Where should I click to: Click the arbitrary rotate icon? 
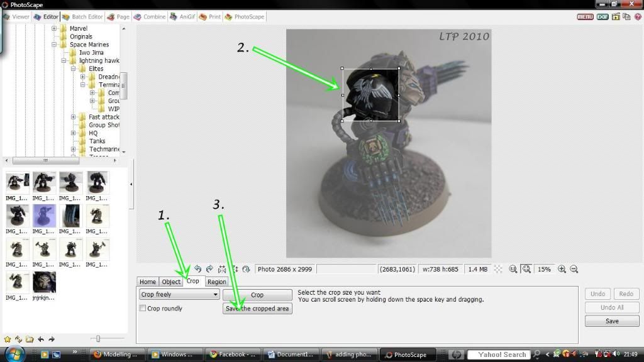(246, 269)
